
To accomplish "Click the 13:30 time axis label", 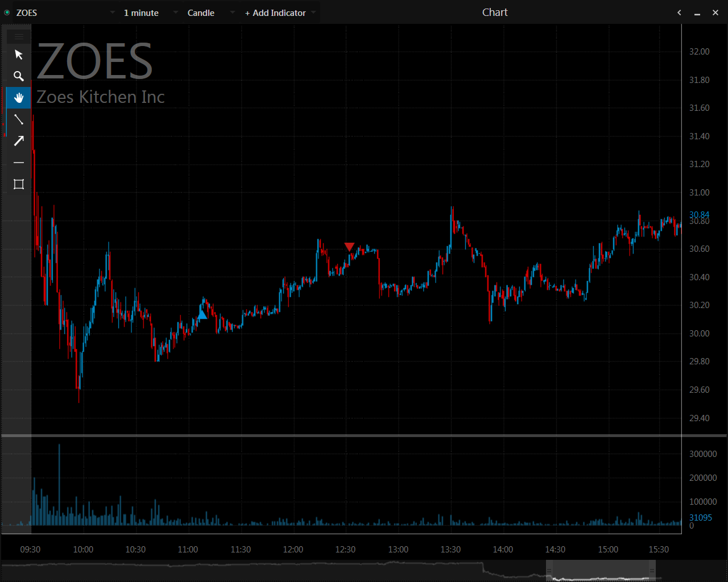I will 450,550.
